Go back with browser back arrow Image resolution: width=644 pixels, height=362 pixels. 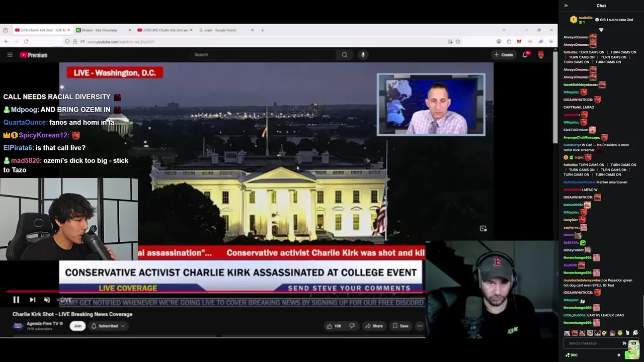coord(7,42)
